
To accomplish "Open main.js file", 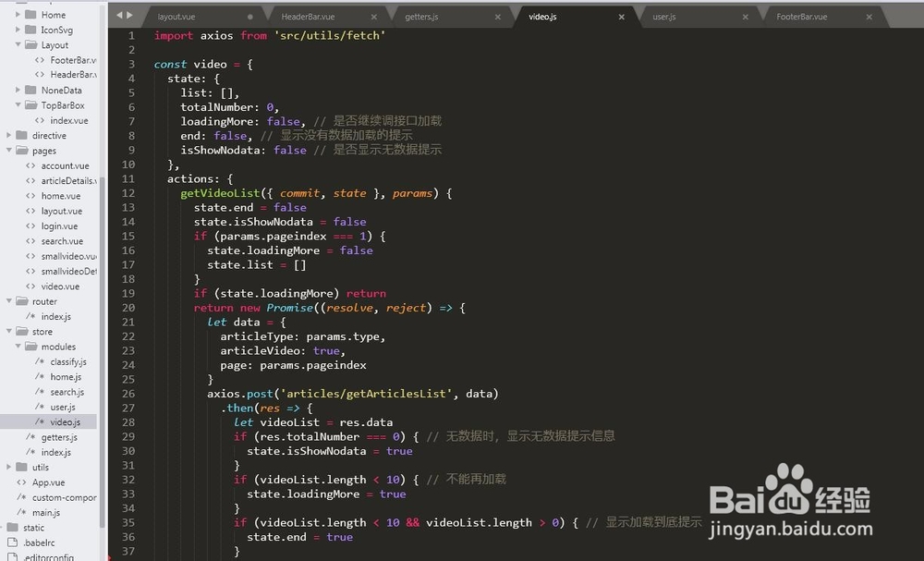I will pyautogui.click(x=46, y=513).
